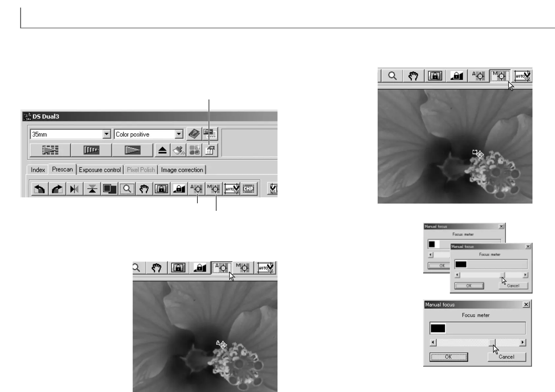Screen dimensions: 555x392
Task: Pick hand tool in toolbar with pressed Manual focus
Action: click(x=413, y=76)
